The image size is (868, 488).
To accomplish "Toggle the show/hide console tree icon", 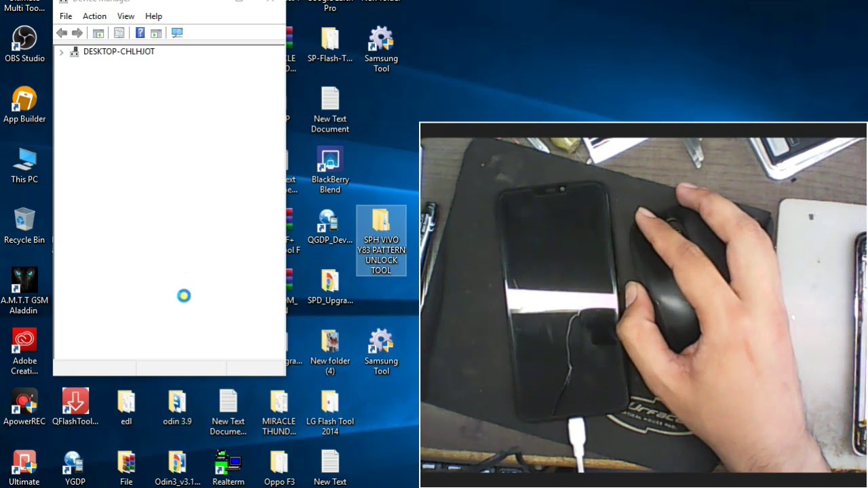I will [98, 33].
